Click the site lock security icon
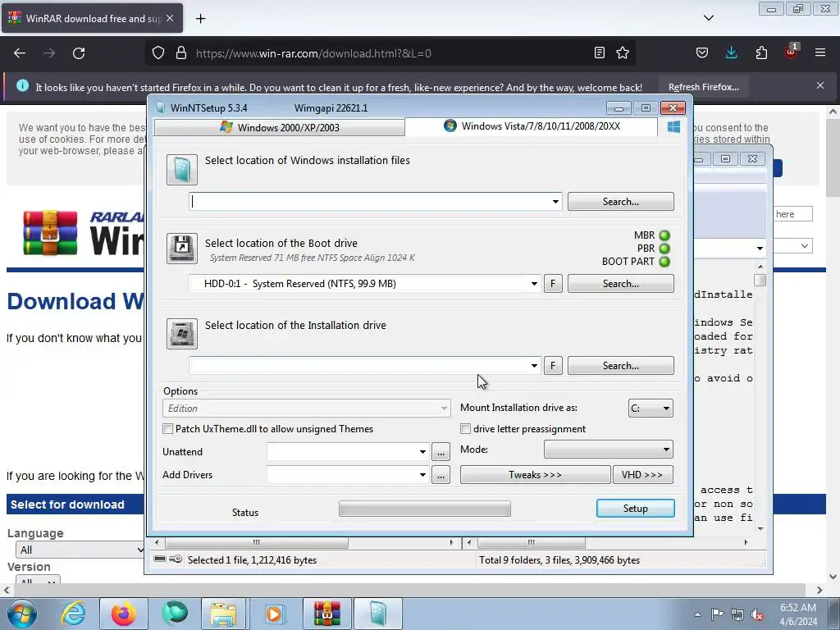The height and width of the screenshot is (630, 840). pyautogui.click(x=181, y=53)
